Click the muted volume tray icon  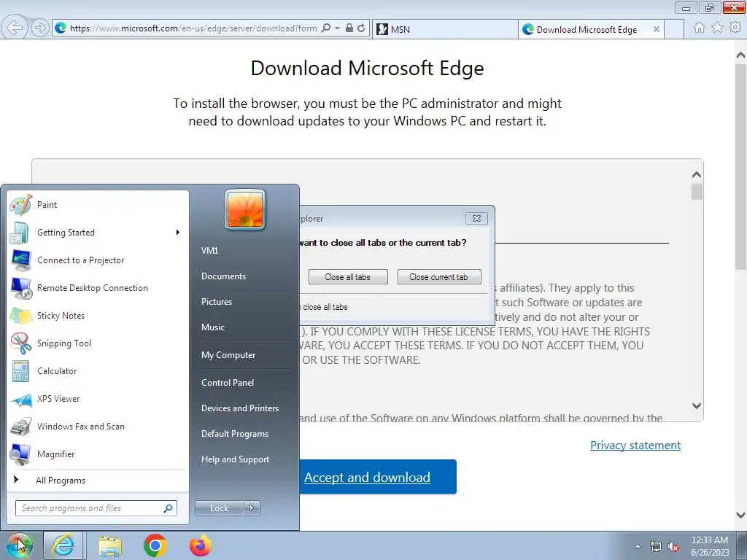(x=673, y=546)
